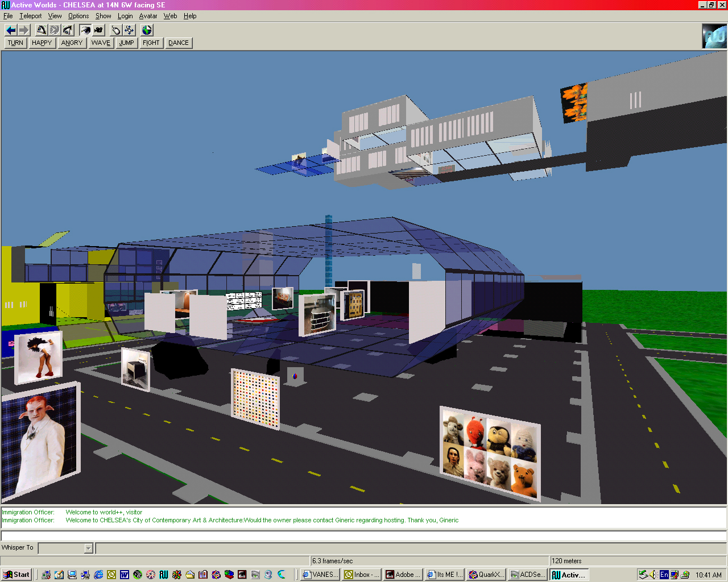Viewport: 728px width, 582px height.
Task: Open the Avatar menu
Action: click(x=148, y=16)
